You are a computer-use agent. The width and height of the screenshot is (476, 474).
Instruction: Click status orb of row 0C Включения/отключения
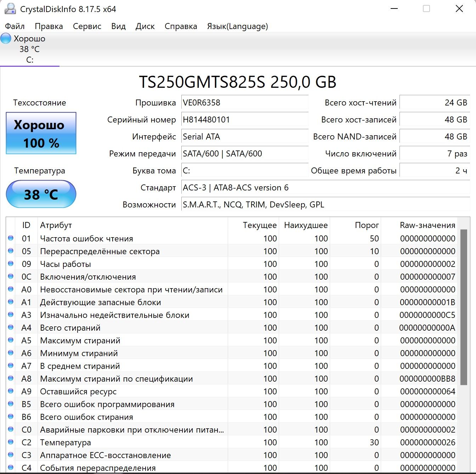tap(11, 276)
